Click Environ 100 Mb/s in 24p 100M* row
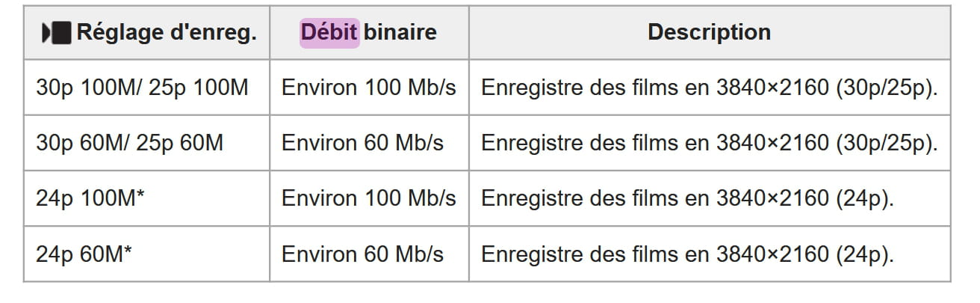The height and width of the screenshot is (303, 980). pos(368,198)
